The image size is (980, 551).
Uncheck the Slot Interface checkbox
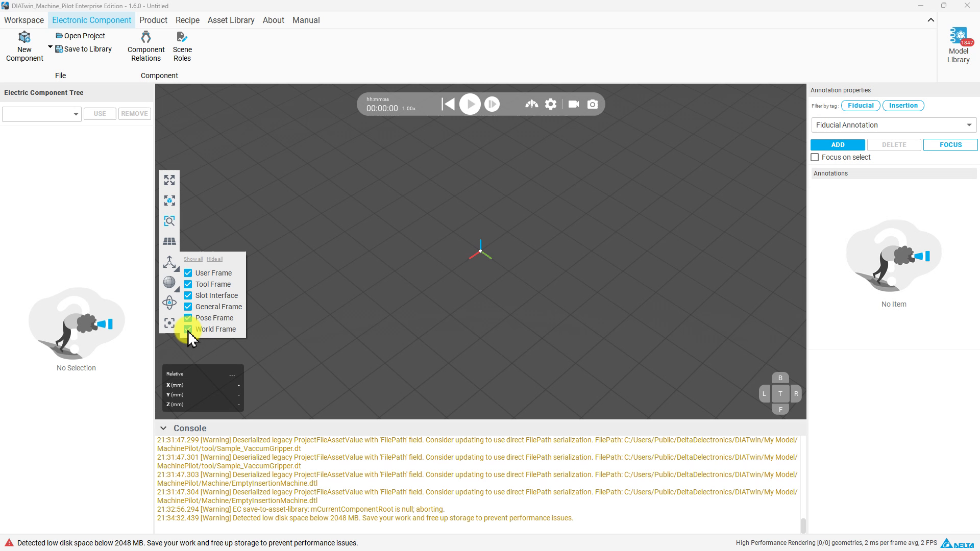point(188,295)
